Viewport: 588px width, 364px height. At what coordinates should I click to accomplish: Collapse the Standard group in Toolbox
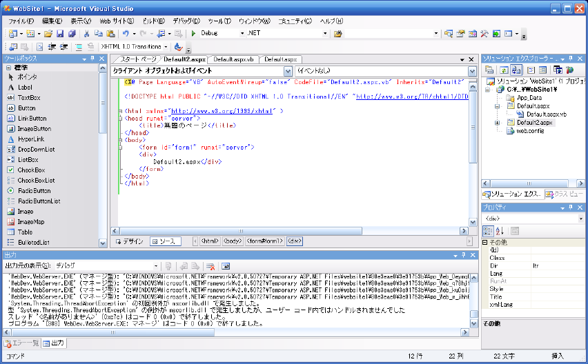[8, 68]
